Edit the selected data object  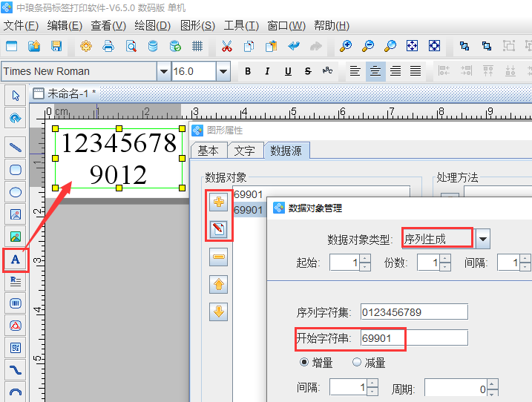pos(218,229)
